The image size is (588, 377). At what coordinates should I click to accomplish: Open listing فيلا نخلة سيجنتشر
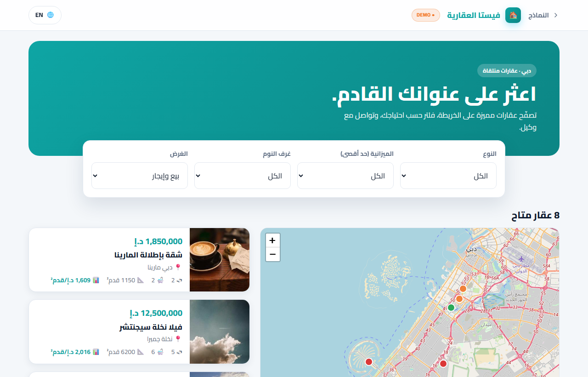tap(151, 327)
